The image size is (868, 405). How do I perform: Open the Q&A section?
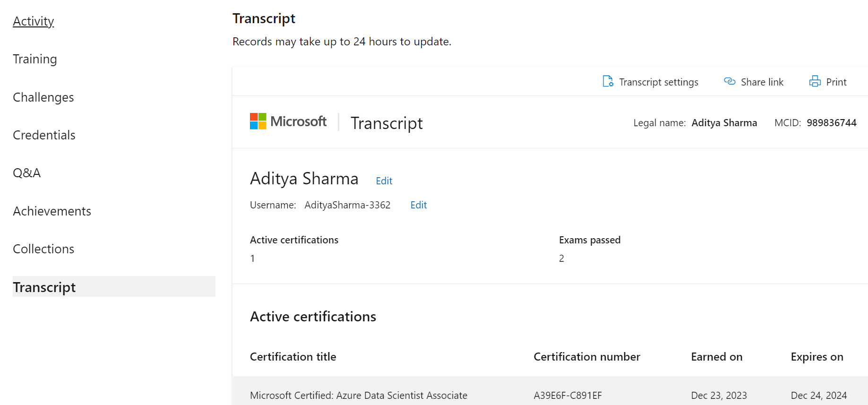(27, 173)
